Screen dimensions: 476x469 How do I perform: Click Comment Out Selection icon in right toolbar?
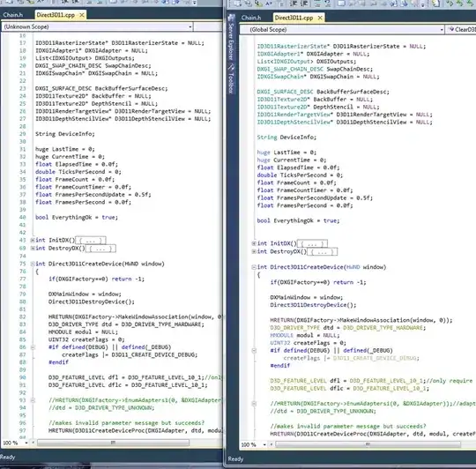(x=317, y=3)
